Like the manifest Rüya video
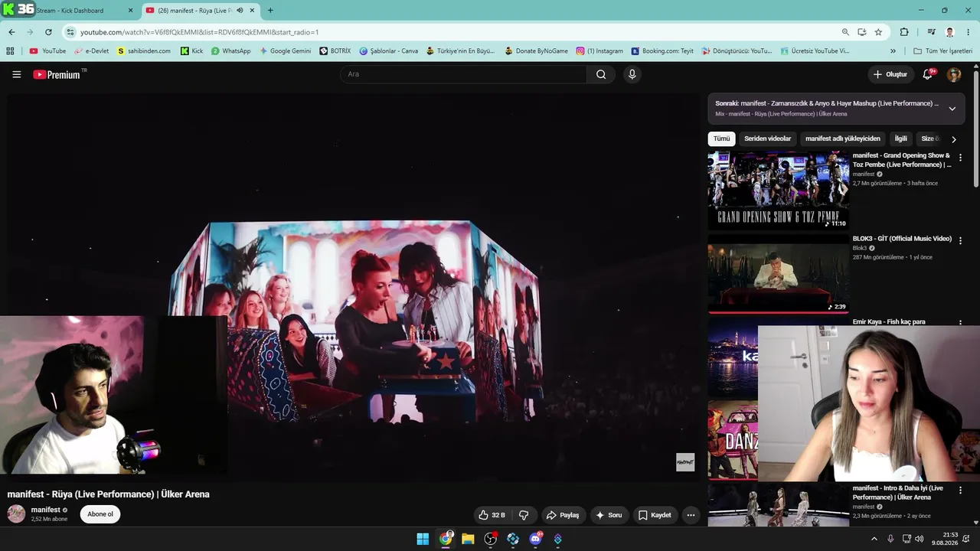980x551 pixels. click(492, 515)
